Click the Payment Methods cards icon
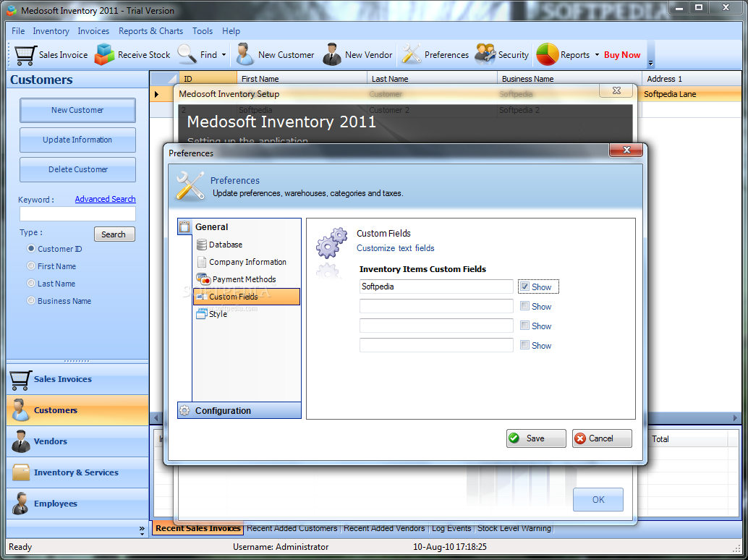Viewport: 748px width, 560px height. point(203,279)
